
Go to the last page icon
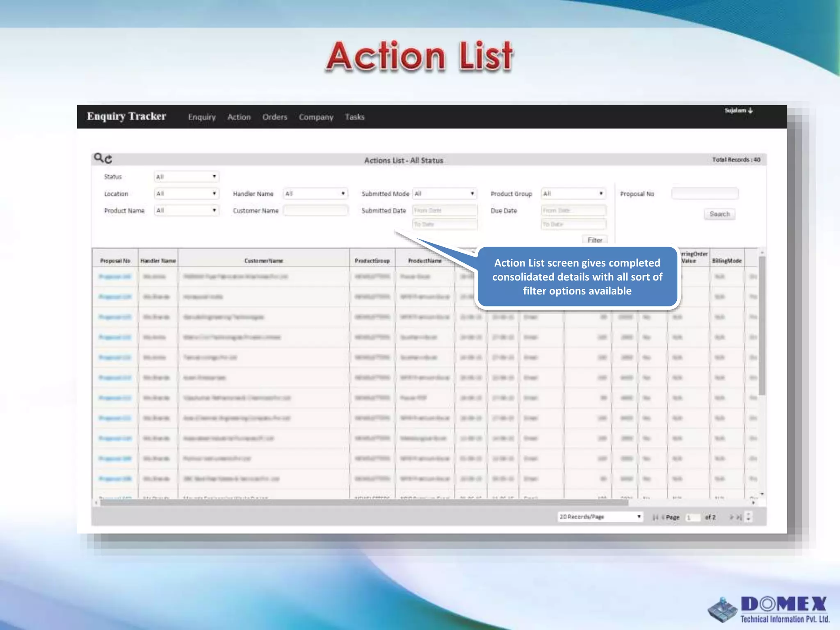[x=739, y=517]
